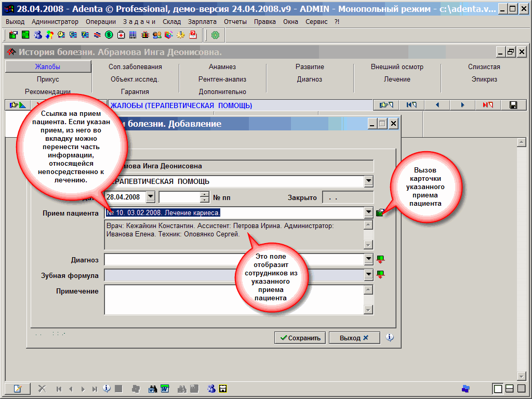Screen dimensions: 532x399
Task: Click the red arrow icon beside Диагноз
Action: [380, 259]
